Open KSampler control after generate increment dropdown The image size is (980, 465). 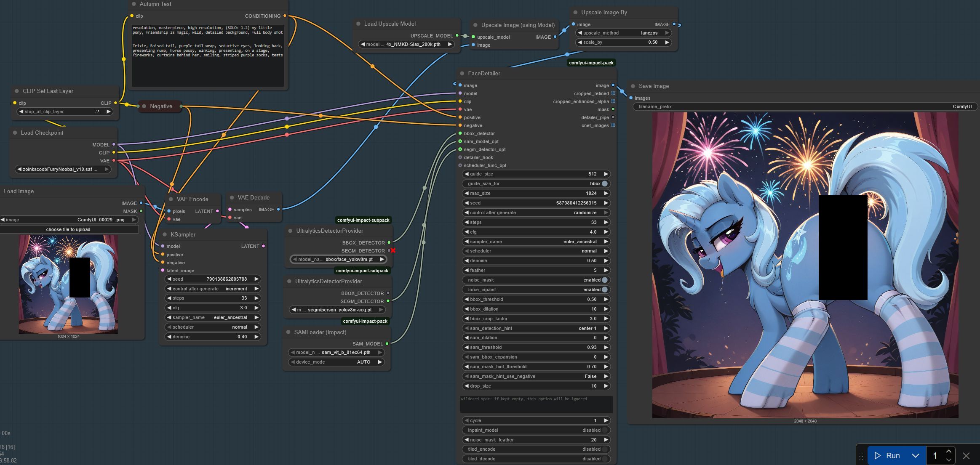[x=213, y=289]
